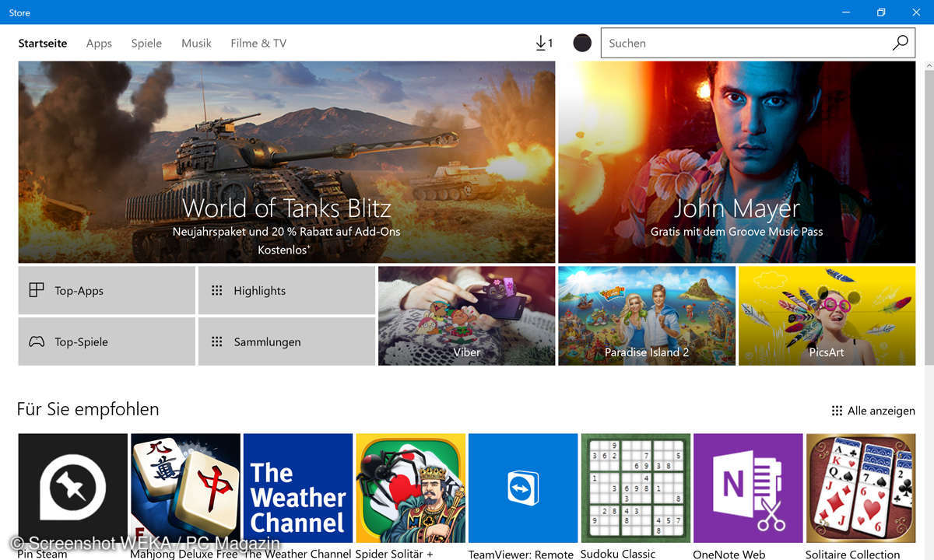Screen dimensions: 934x560
Task: Open the Highlights button
Action: click(x=286, y=290)
